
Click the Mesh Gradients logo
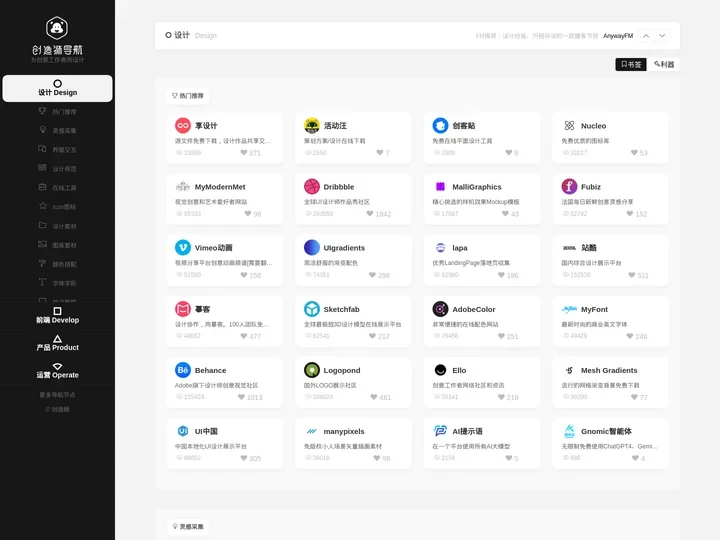click(x=569, y=370)
